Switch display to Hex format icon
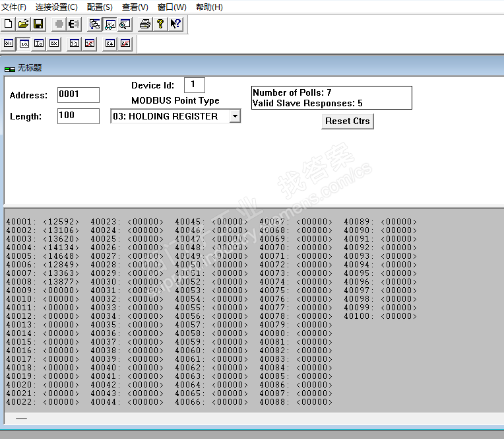Image resolution: width=504 pixels, height=439 pixels. coord(54,43)
